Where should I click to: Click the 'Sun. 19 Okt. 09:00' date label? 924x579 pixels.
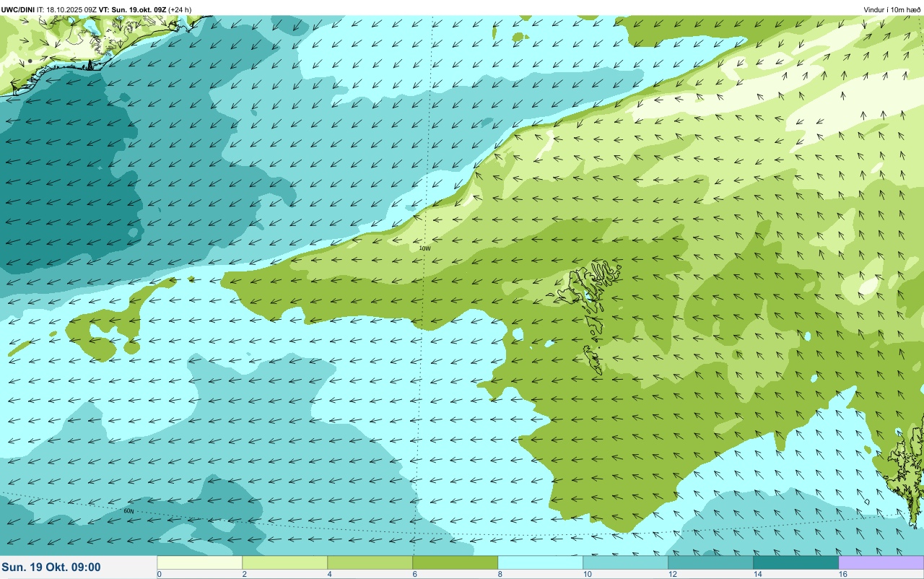tap(51, 567)
